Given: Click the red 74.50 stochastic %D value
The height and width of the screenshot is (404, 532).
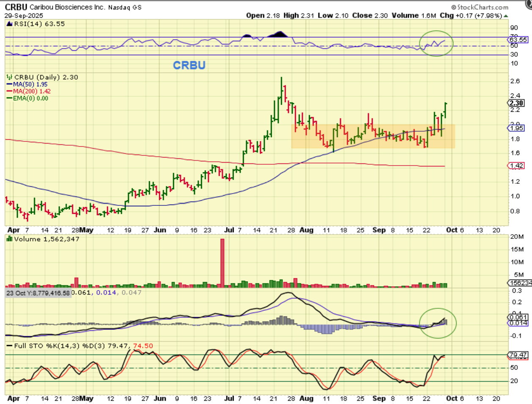Looking at the screenshot, I should click(143, 346).
